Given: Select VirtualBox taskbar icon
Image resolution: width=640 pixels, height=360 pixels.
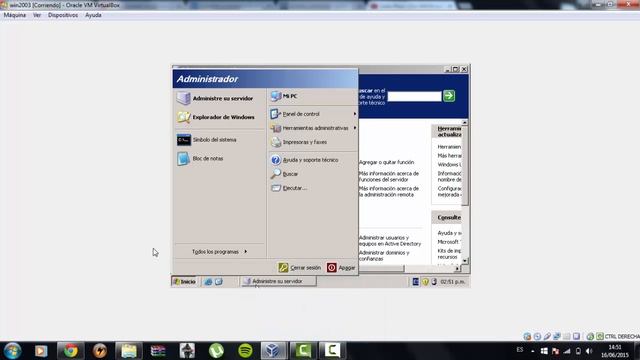Looking at the screenshot, I should pos(274,351).
